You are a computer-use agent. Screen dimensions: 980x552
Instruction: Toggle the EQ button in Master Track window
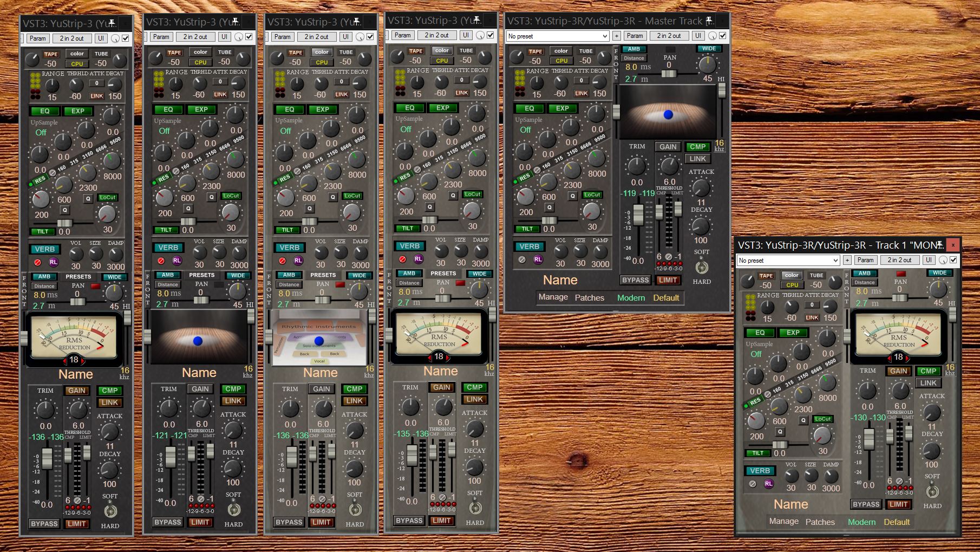(529, 108)
